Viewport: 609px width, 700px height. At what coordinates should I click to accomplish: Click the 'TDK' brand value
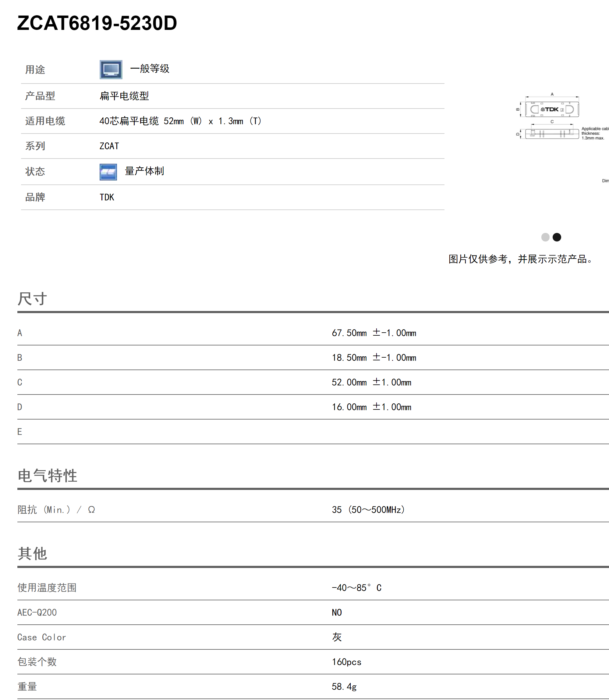point(107,197)
